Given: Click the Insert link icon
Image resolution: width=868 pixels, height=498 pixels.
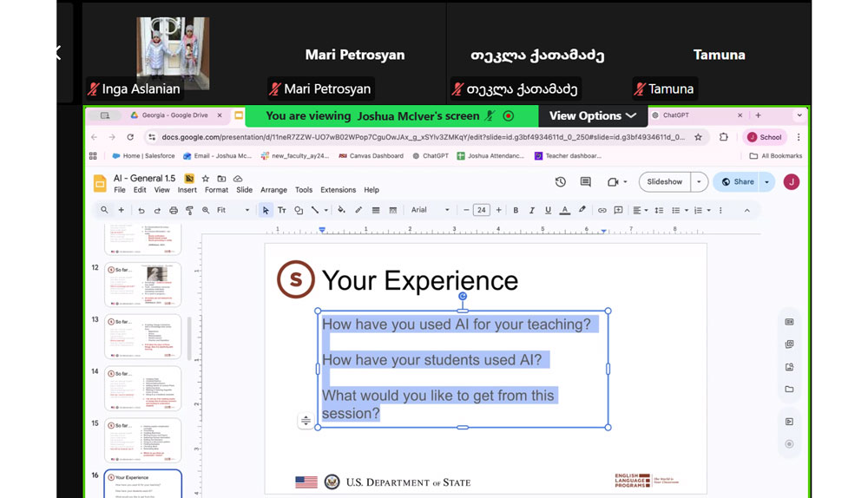Looking at the screenshot, I should (602, 210).
